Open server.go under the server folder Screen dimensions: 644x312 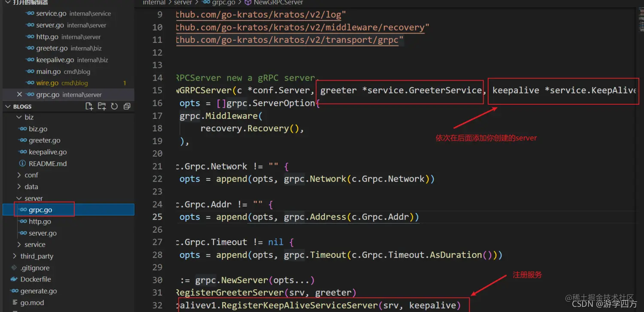pyautogui.click(x=69, y=233)
